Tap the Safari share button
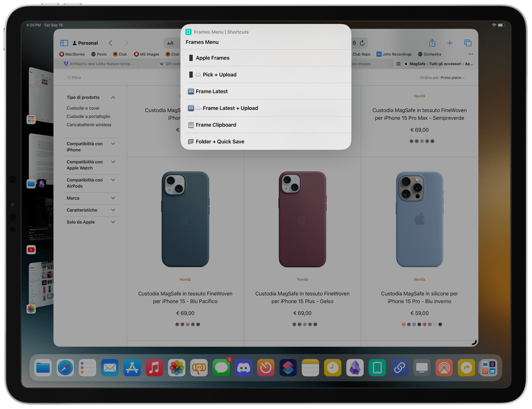This screenshot has height=409, width=532. click(432, 43)
